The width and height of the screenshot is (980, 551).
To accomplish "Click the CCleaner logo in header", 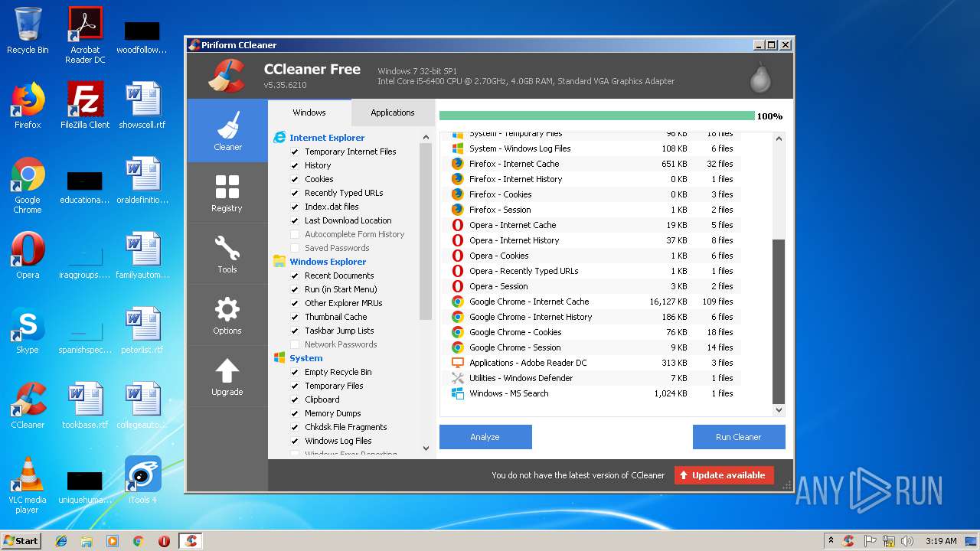I will (x=227, y=75).
